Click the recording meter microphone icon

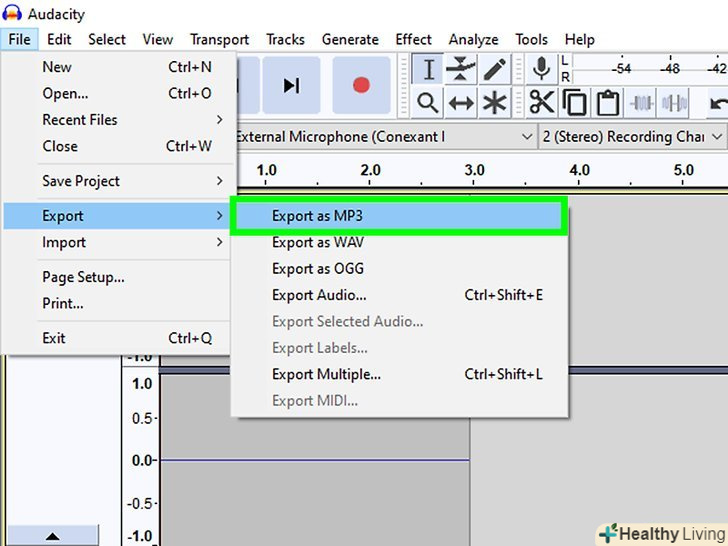click(541, 69)
